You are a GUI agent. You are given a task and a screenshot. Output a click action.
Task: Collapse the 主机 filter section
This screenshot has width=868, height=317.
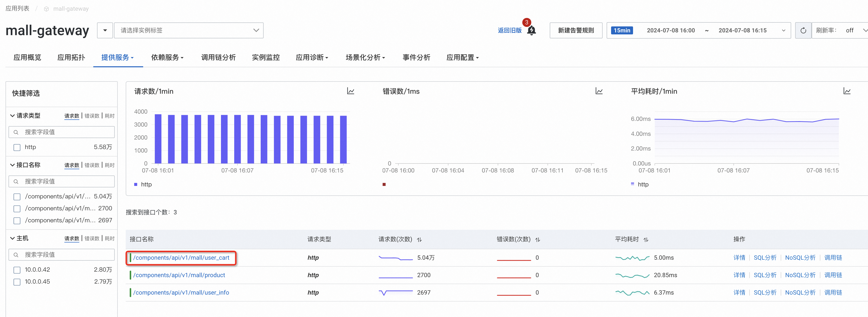[12, 238]
